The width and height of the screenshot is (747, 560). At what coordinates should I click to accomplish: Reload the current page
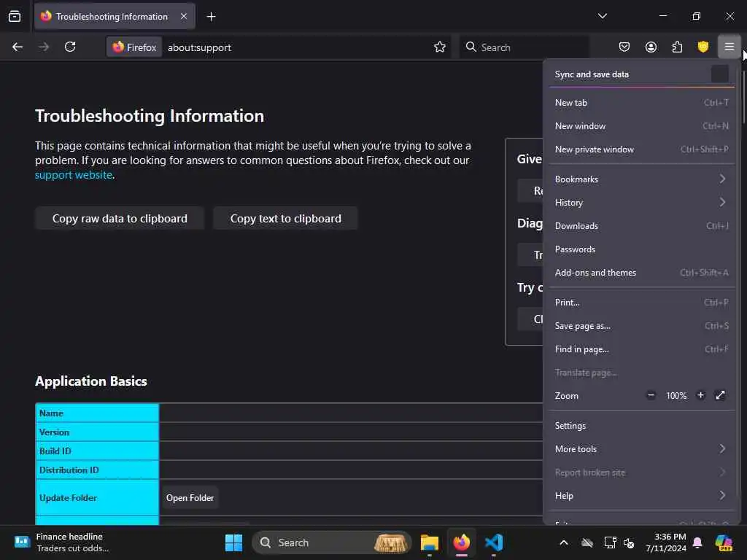point(70,47)
